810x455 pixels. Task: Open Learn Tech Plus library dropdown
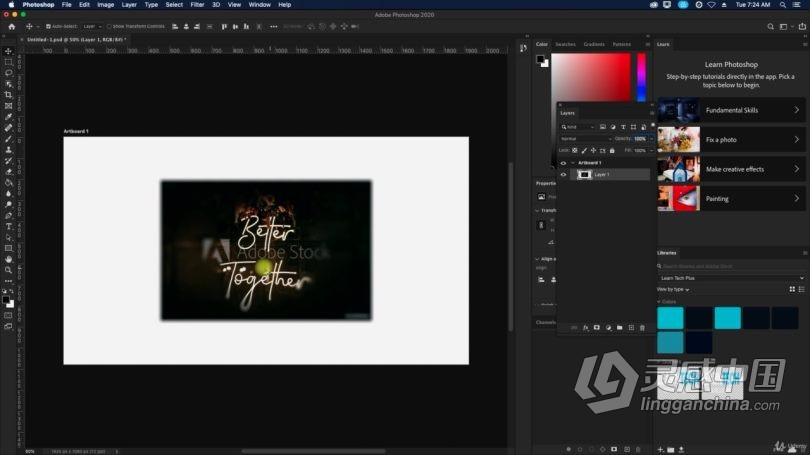point(731,278)
